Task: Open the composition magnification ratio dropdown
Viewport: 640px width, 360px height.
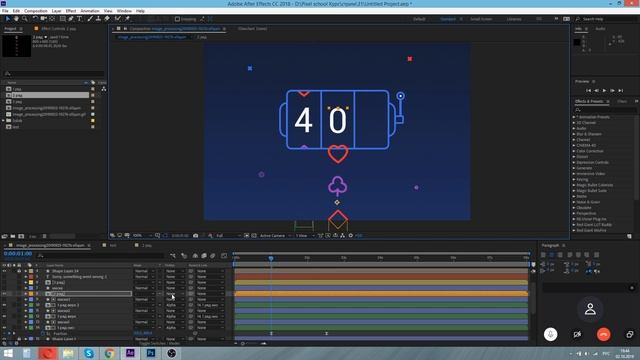Action: click(142, 236)
